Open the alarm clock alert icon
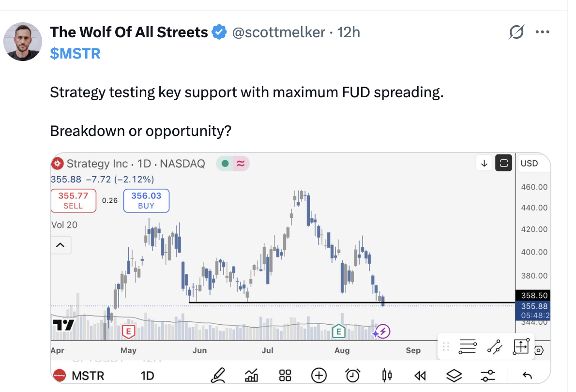576x392 pixels. [353, 376]
